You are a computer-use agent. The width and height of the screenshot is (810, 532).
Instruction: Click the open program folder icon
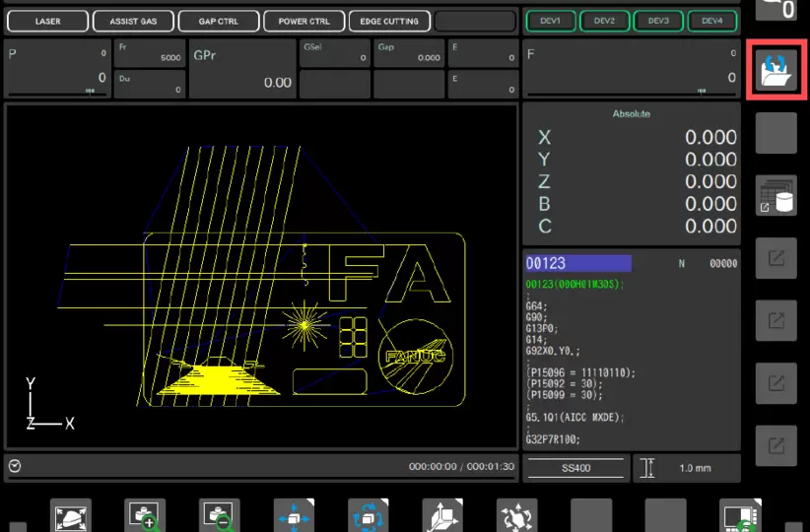click(x=776, y=70)
